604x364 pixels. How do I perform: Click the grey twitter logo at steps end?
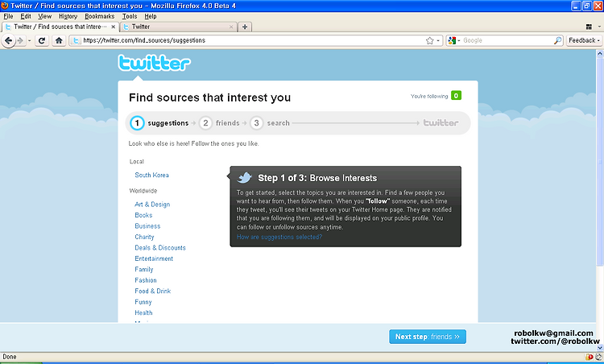point(441,123)
